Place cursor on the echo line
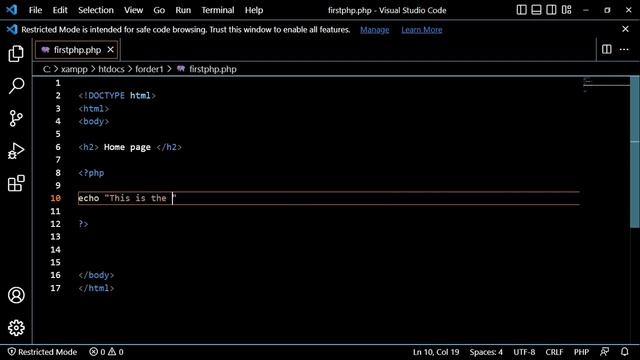640x360 pixels. [x=329, y=198]
